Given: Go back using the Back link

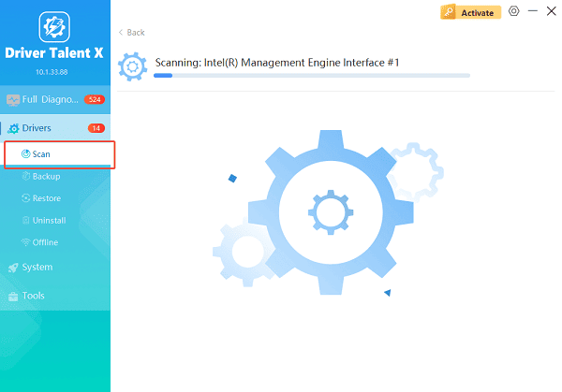Looking at the screenshot, I should 132,33.
